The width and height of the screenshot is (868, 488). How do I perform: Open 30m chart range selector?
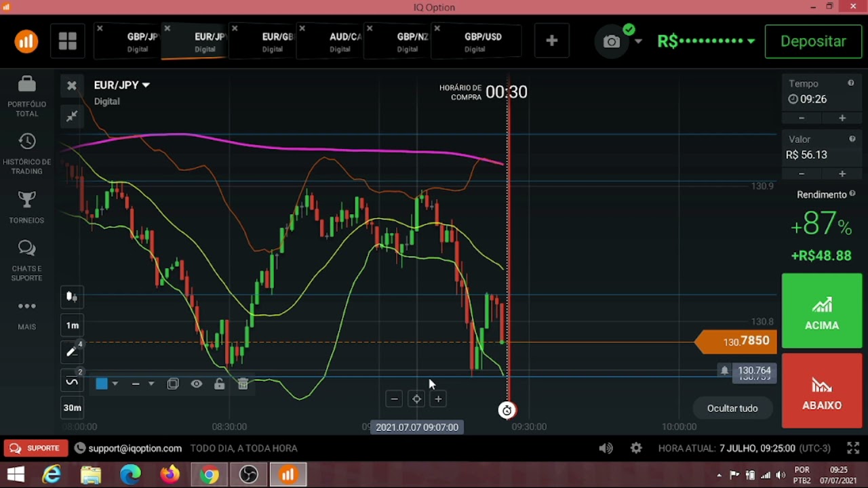[72, 407]
